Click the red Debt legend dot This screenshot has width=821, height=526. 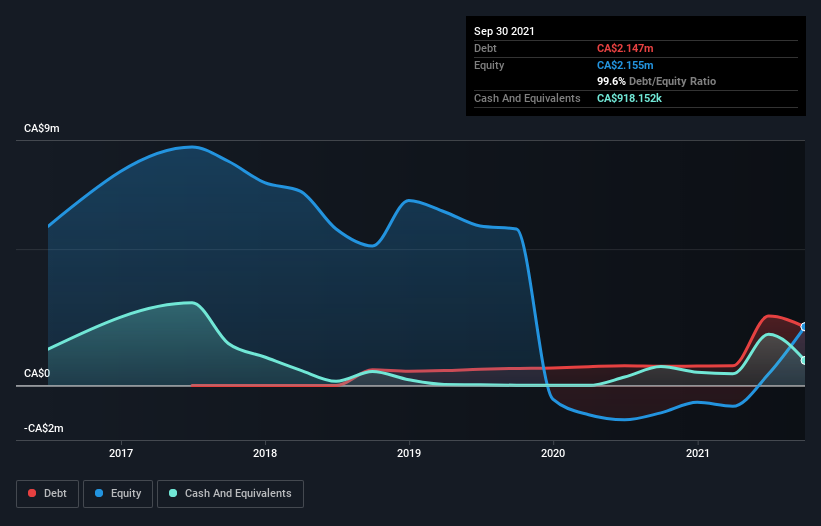point(32,493)
